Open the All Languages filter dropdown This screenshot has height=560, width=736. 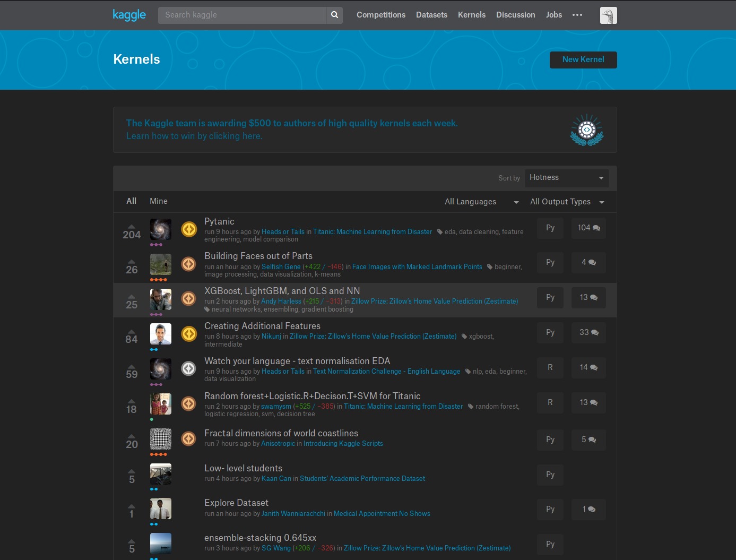482,202
